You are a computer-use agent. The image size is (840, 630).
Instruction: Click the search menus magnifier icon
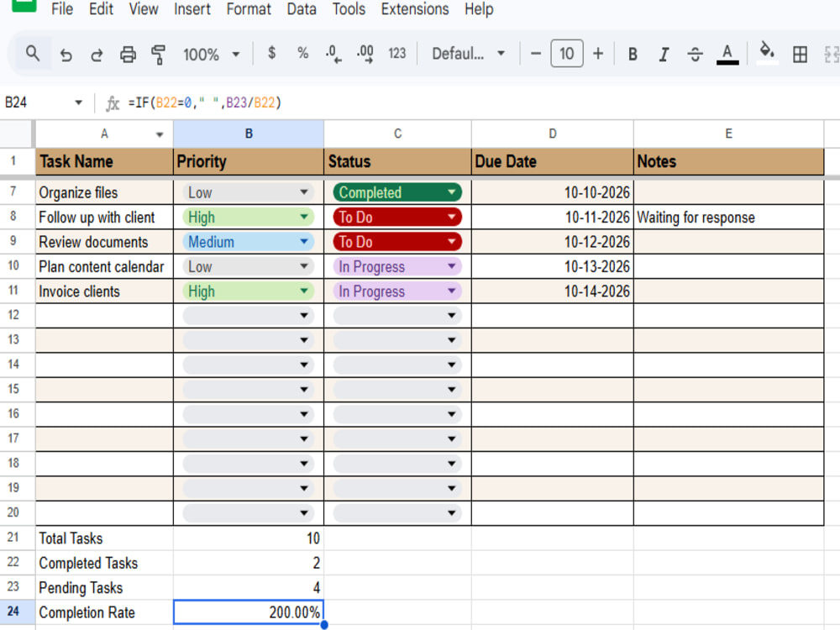33,54
